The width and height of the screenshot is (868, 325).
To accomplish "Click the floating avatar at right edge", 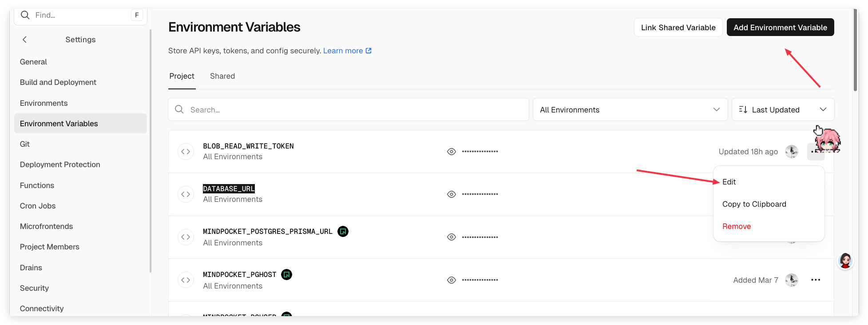I will tap(845, 261).
